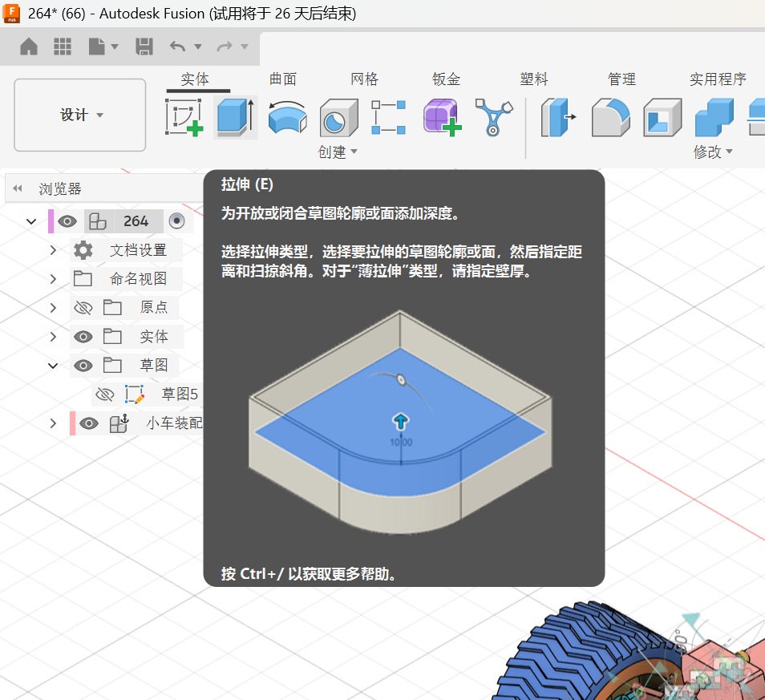Open the File menu dropdown arrow

pos(115,47)
